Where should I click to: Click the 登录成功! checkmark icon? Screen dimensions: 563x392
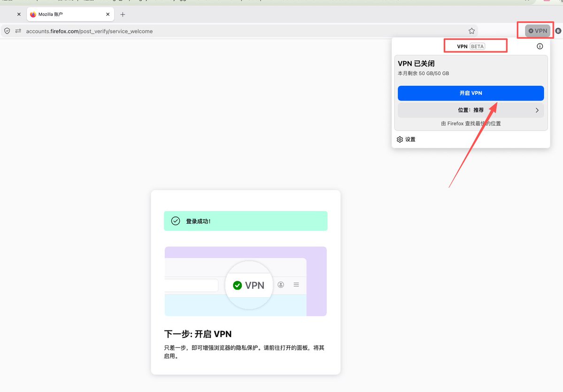point(176,221)
